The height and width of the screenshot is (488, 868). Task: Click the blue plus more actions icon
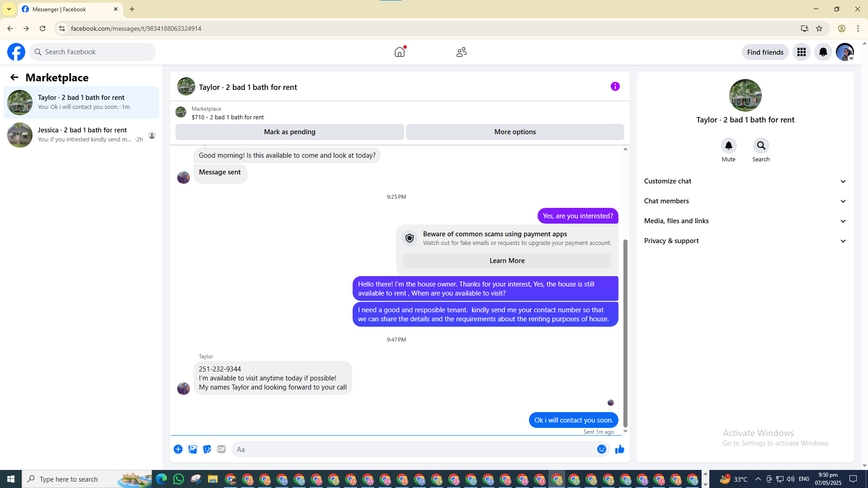pos(178,449)
